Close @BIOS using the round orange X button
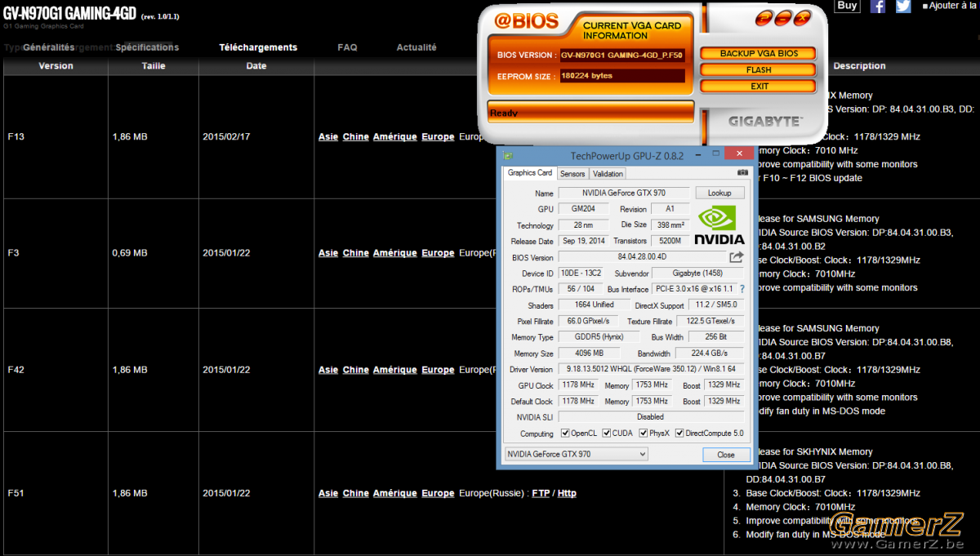This screenshot has width=980, height=556. 802,18
